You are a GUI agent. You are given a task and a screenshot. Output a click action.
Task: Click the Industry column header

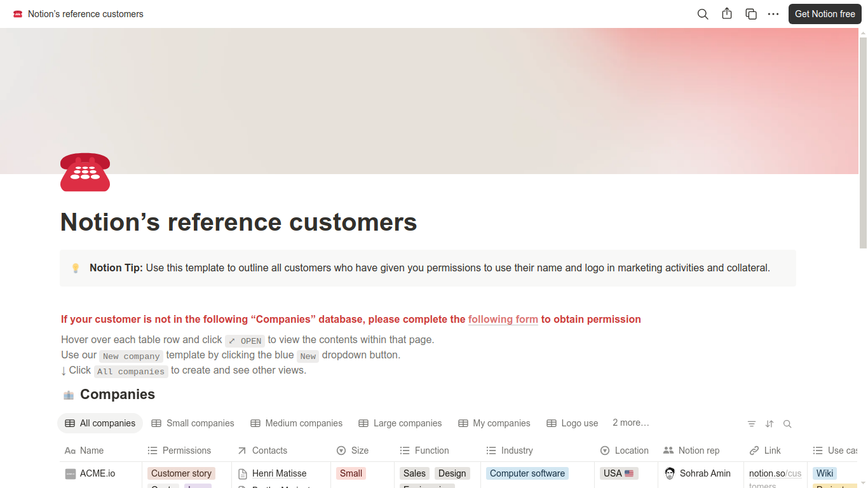coord(538,451)
